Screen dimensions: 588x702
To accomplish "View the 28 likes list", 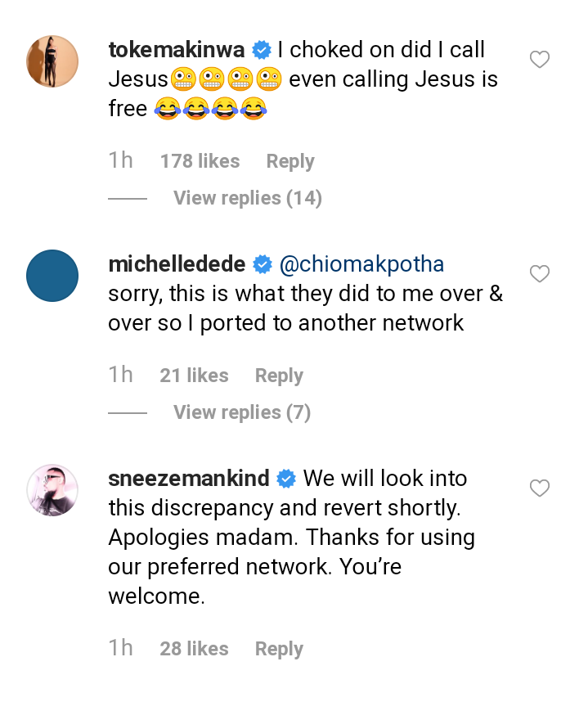I will (194, 649).
